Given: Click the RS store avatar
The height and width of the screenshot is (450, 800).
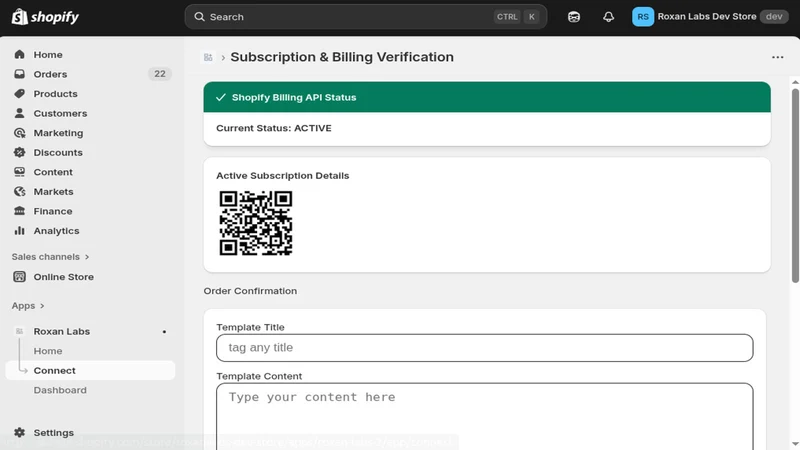Looking at the screenshot, I should click(x=643, y=17).
